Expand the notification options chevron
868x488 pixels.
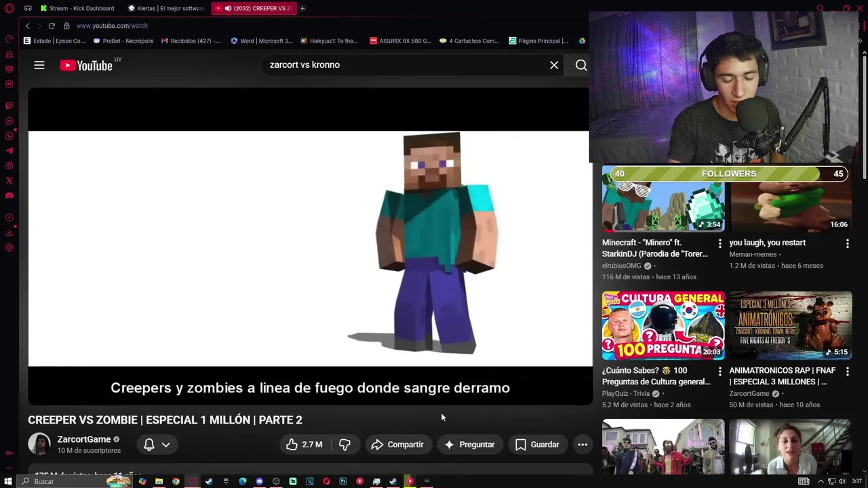pyautogui.click(x=165, y=445)
